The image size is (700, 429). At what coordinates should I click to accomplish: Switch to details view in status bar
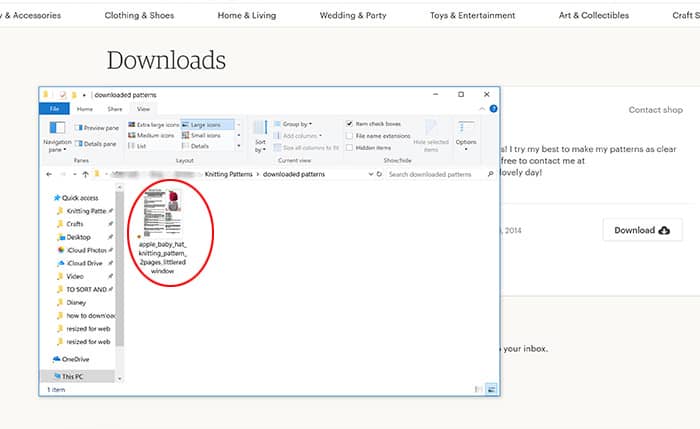pos(478,389)
